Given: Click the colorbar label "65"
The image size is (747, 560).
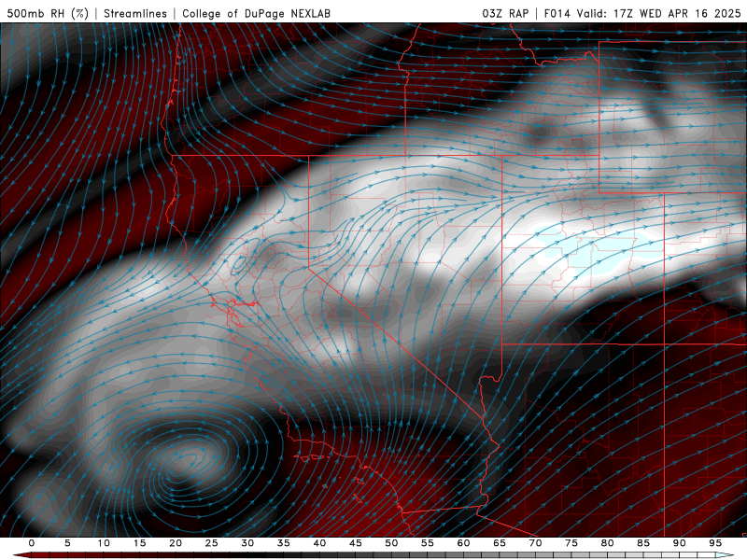Looking at the screenshot, I should pyautogui.click(x=500, y=543).
